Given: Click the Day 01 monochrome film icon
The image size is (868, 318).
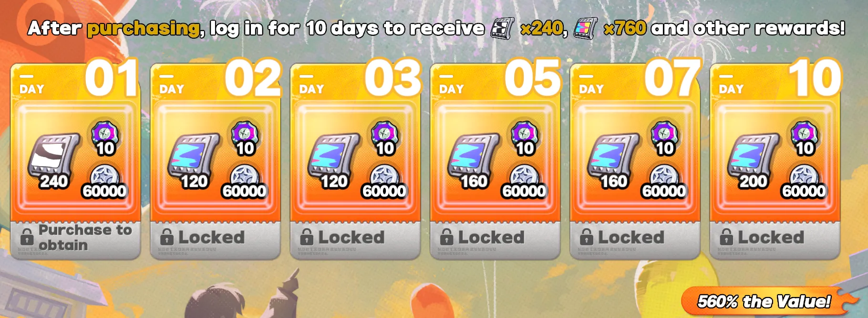Looking at the screenshot, I should point(53,157).
